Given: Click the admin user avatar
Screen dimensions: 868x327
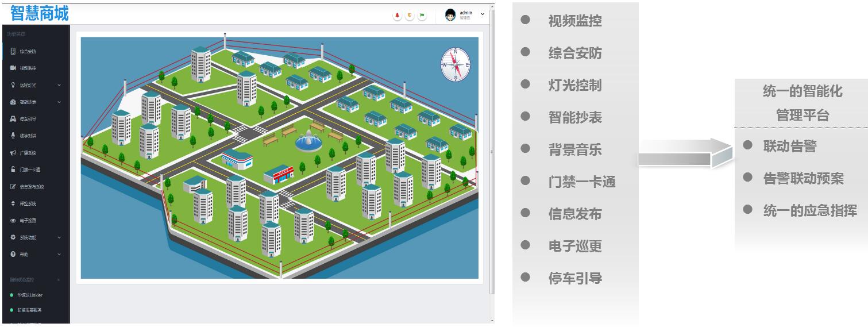Looking at the screenshot, I should [x=451, y=15].
